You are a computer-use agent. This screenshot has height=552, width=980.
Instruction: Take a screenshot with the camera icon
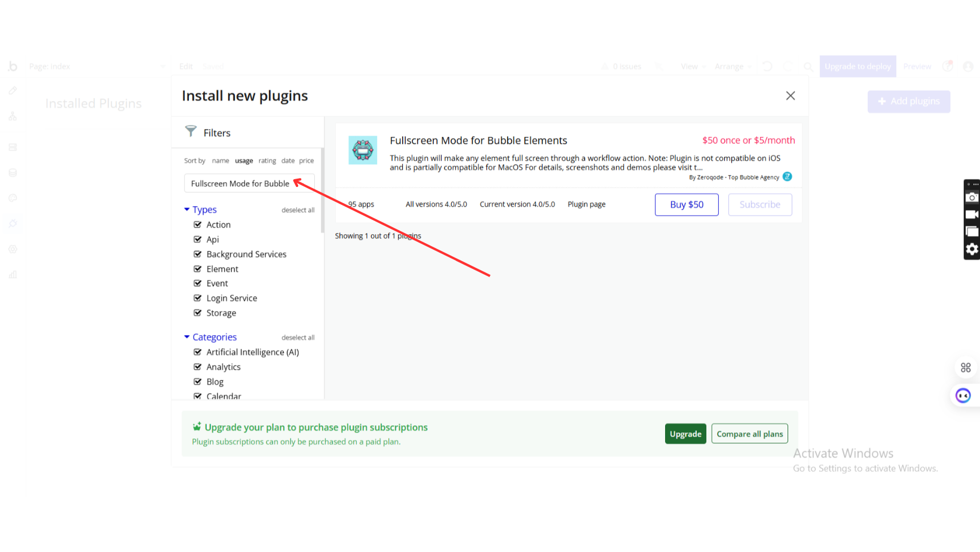pos(972,198)
